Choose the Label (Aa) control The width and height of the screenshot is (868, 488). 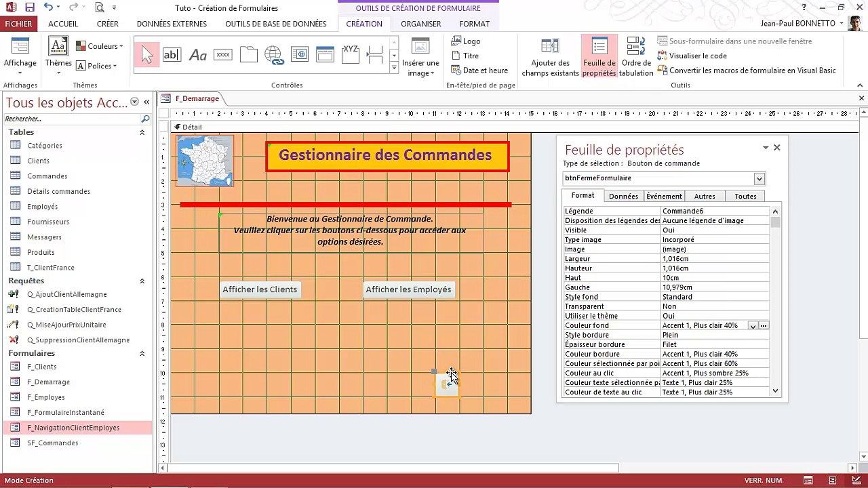(x=197, y=55)
